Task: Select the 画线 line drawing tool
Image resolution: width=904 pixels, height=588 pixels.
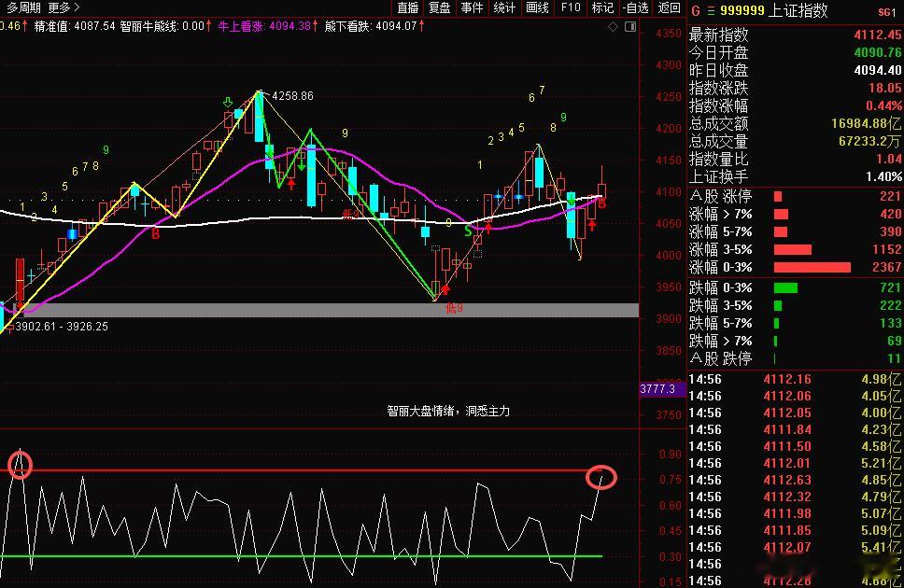Action: pyautogui.click(x=537, y=7)
